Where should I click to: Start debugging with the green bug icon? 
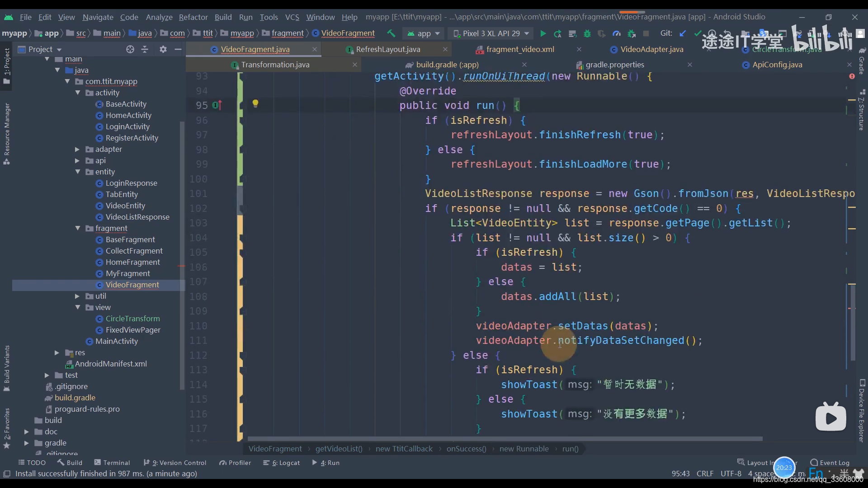coord(587,33)
